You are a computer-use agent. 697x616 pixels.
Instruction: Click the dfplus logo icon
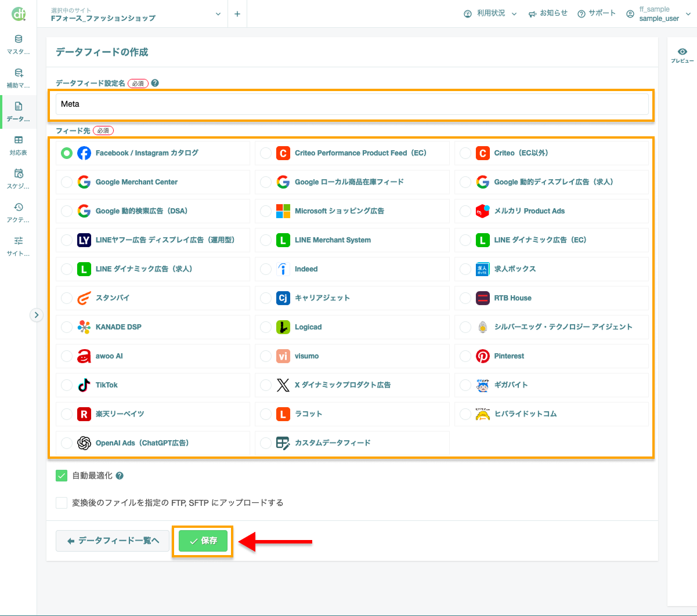19,13
